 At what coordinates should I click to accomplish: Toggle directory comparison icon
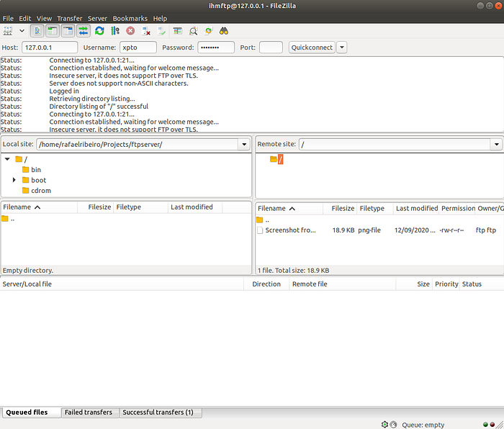(x=193, y=31)
